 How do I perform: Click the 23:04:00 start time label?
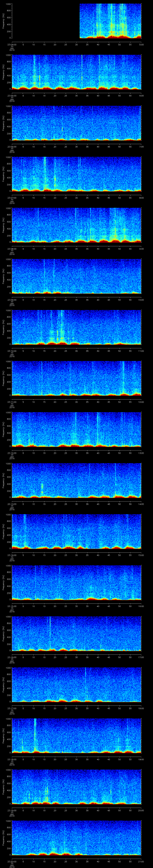tap(12, 44)
